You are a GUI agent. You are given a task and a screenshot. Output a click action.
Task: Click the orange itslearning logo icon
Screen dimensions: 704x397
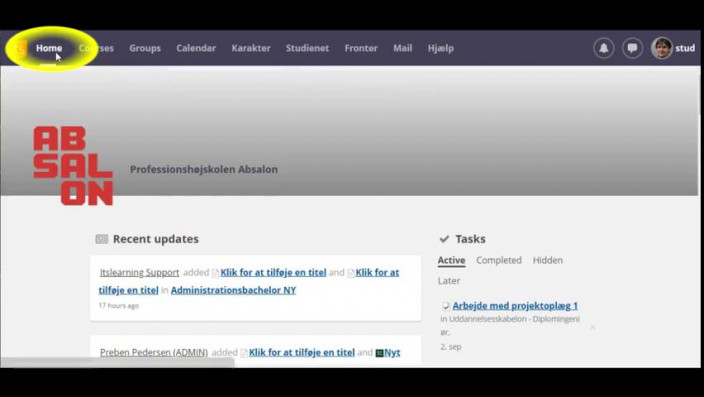pos(21,49)
